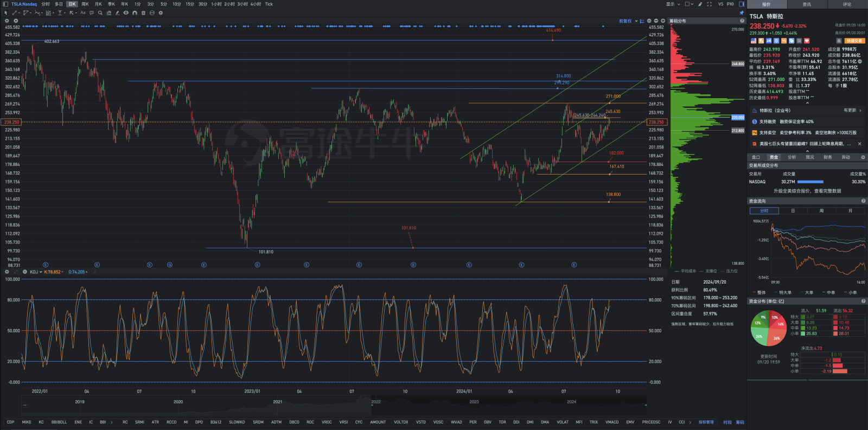The image size is (868, 430).
Task: Switch to the monthly K chart
Action: [98, 4]
